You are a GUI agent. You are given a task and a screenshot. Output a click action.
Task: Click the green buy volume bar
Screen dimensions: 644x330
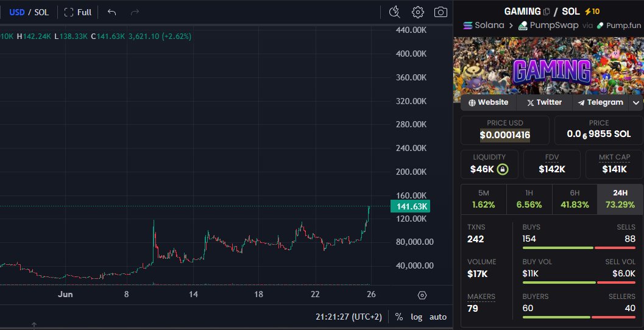[x=559, y=283]
